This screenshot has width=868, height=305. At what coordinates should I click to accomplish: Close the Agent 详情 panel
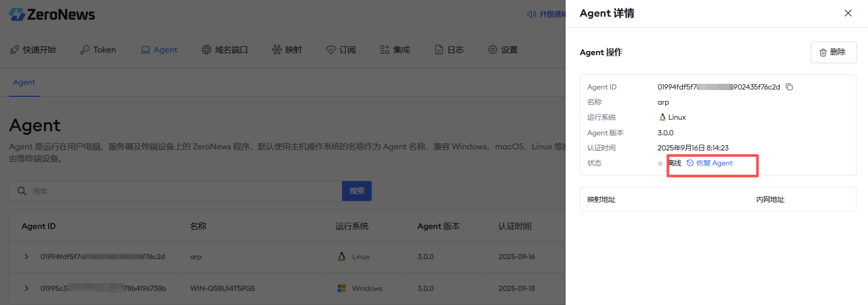[848, 13]
